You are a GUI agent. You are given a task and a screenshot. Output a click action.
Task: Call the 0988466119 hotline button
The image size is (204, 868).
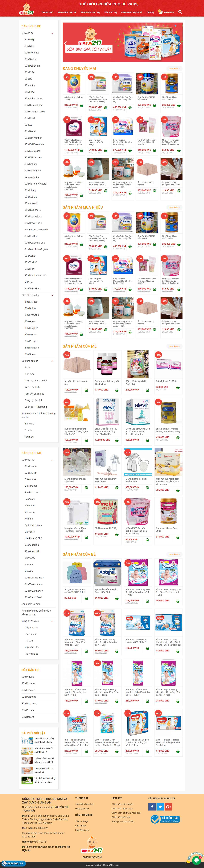point(13,864)
